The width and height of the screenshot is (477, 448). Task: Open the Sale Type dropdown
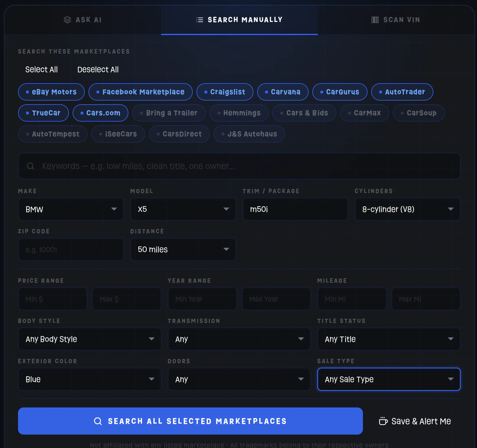click(x=389, y=379)
